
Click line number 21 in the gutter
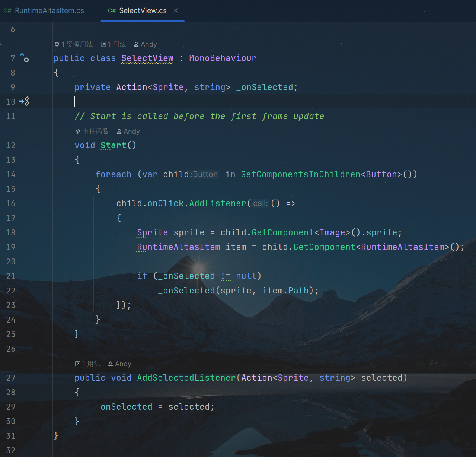point(11,276)
